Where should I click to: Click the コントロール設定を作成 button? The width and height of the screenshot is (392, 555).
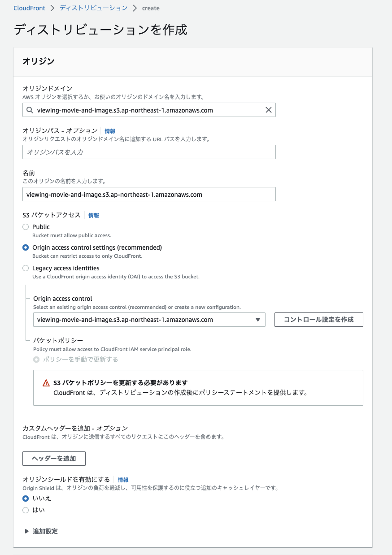tap(318, 320)
